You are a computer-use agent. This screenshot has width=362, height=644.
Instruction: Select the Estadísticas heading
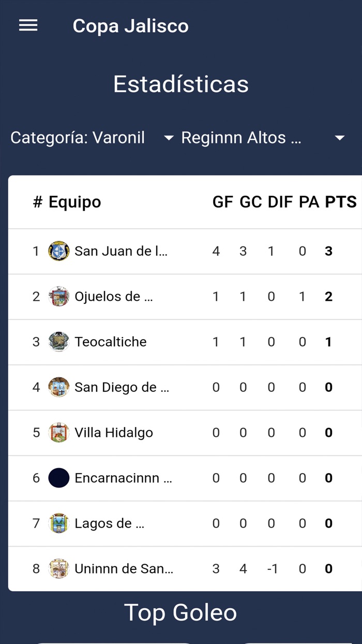[180, 84]
